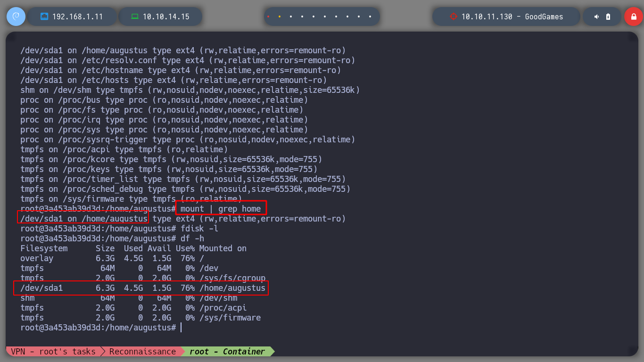Click the 'mount | grep home' command text
This screenshot has height=362, width=644.
click(x=221, y=209)
